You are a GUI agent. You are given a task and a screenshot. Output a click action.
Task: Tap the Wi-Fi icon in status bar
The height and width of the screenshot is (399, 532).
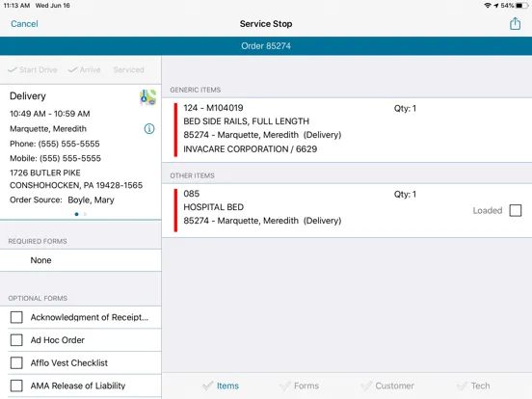[488, 6]
